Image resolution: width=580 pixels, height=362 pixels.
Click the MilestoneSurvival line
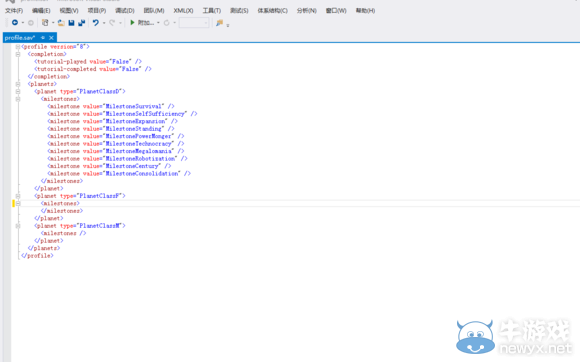[x=111, y=106]
